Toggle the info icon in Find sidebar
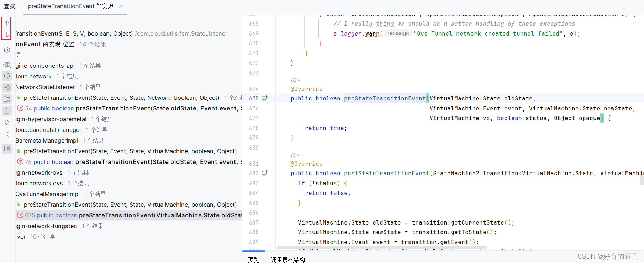Viewport: 644px width, 263px height. click(x=7, y=111)
